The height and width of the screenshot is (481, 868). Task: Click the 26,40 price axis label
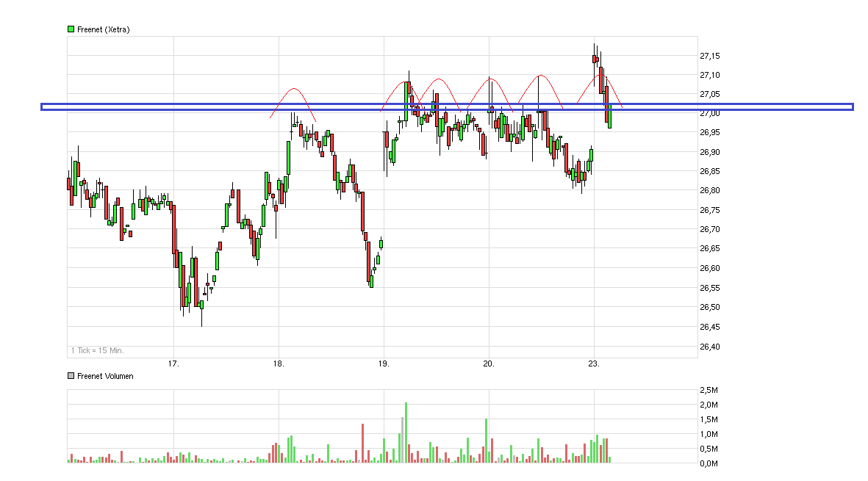click(x=710, y=347)
